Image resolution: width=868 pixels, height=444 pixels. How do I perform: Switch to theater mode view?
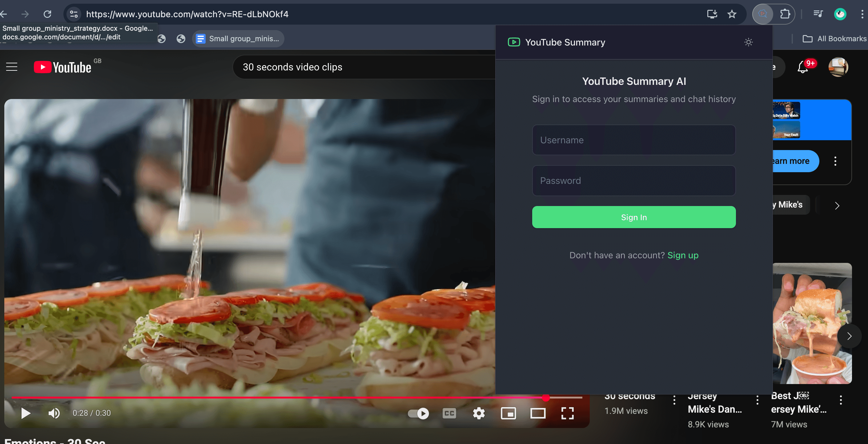(538, 414)
